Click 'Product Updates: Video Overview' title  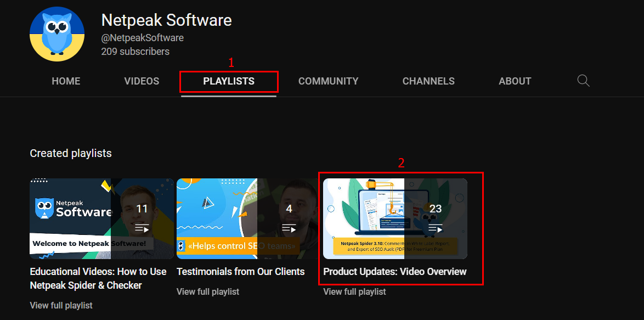click(395, 272)
